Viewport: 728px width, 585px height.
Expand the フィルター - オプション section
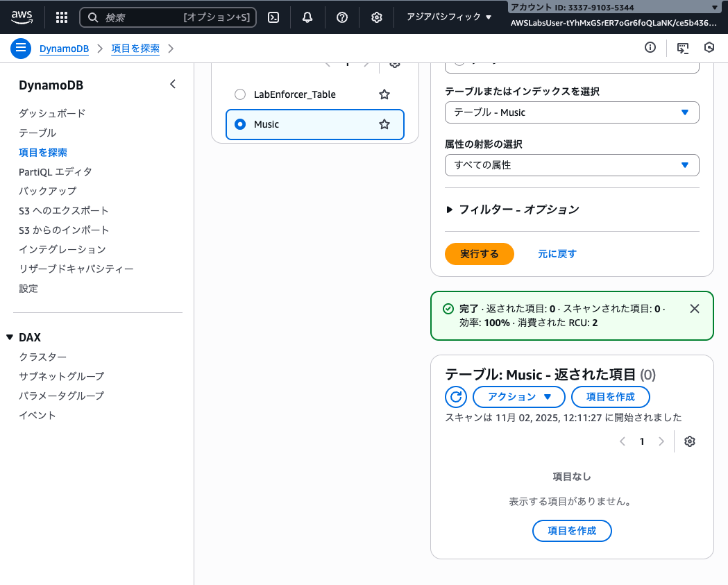coord(513,210)
